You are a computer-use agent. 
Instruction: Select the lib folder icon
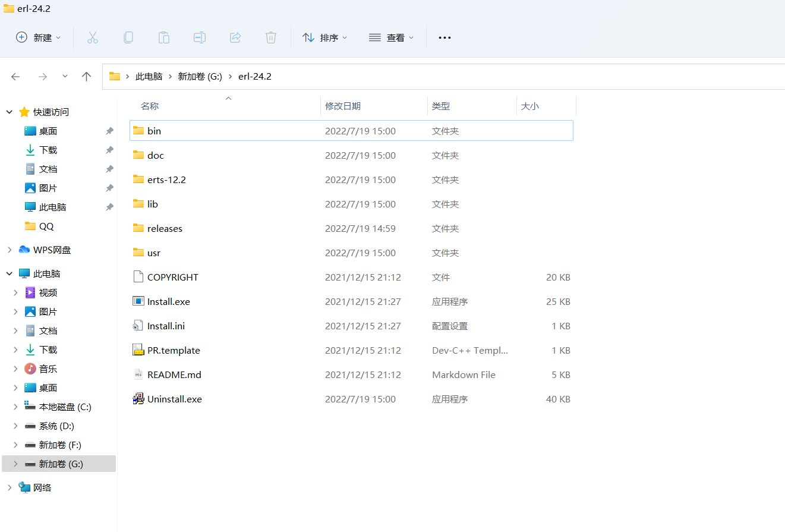138,203
